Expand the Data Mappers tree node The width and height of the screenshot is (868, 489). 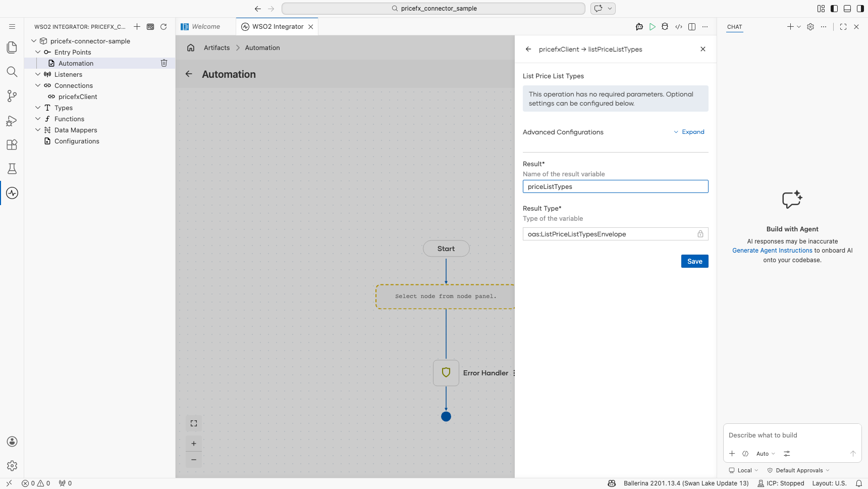[x=38, y=130]
